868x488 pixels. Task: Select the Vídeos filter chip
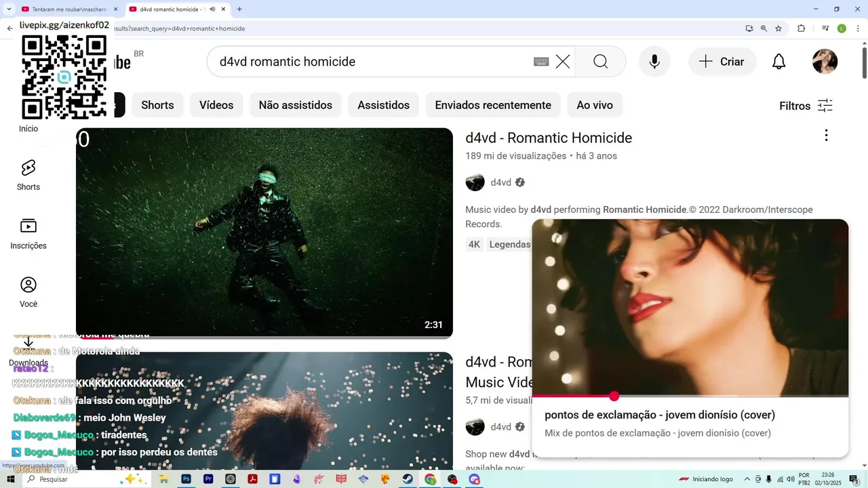[216, 105]
